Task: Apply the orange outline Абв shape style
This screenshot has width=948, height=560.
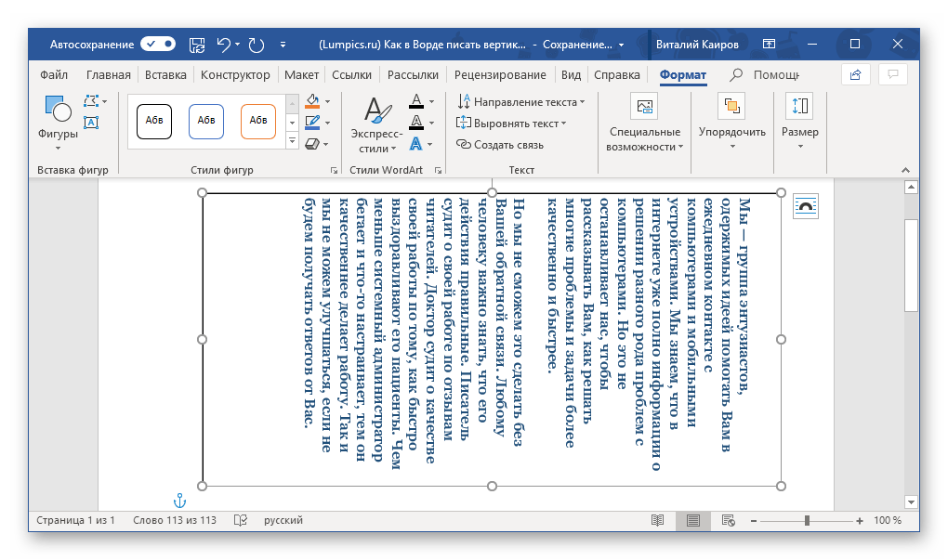Action: 258,121
